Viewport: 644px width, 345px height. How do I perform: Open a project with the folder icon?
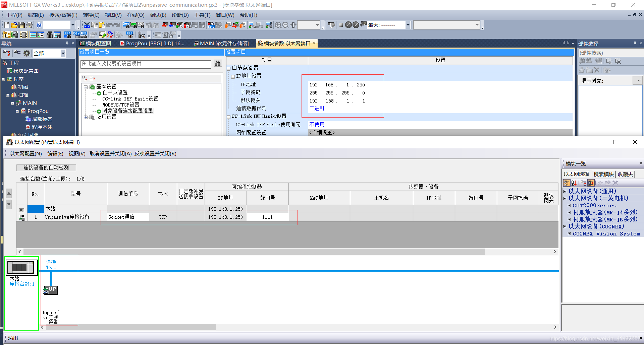click(x=14, y=25)
